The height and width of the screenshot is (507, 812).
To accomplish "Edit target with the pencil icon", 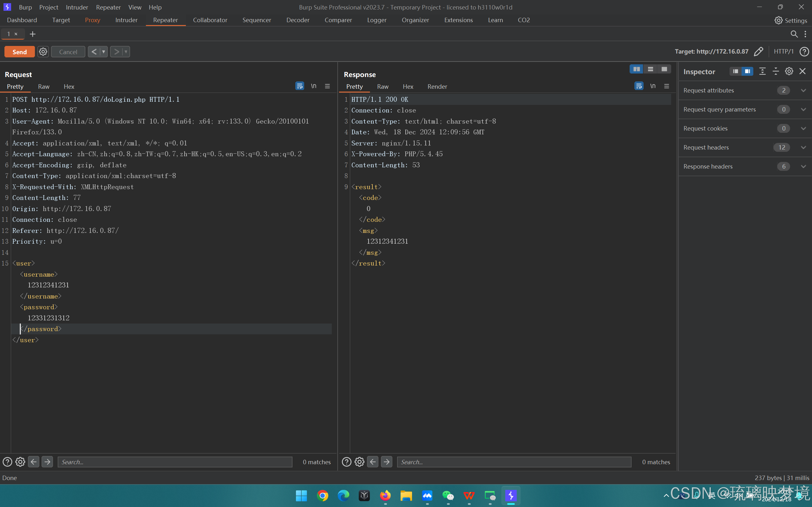I will (758, 52).
